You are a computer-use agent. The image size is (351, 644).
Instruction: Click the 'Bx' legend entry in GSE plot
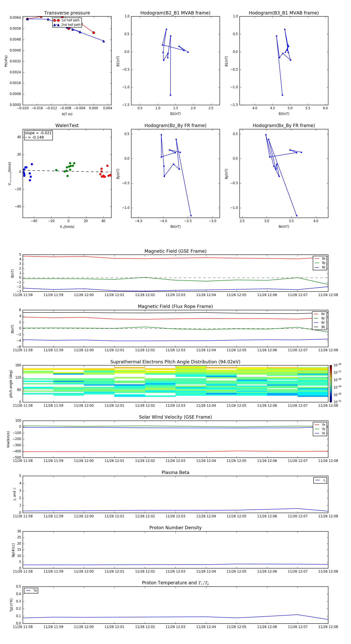(x=320, y=259)
